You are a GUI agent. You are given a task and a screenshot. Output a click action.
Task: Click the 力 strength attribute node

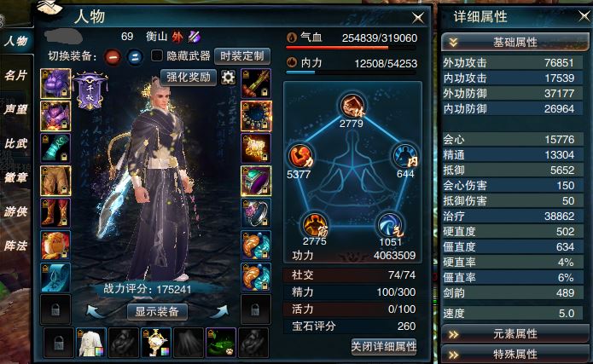click(300, 156)
